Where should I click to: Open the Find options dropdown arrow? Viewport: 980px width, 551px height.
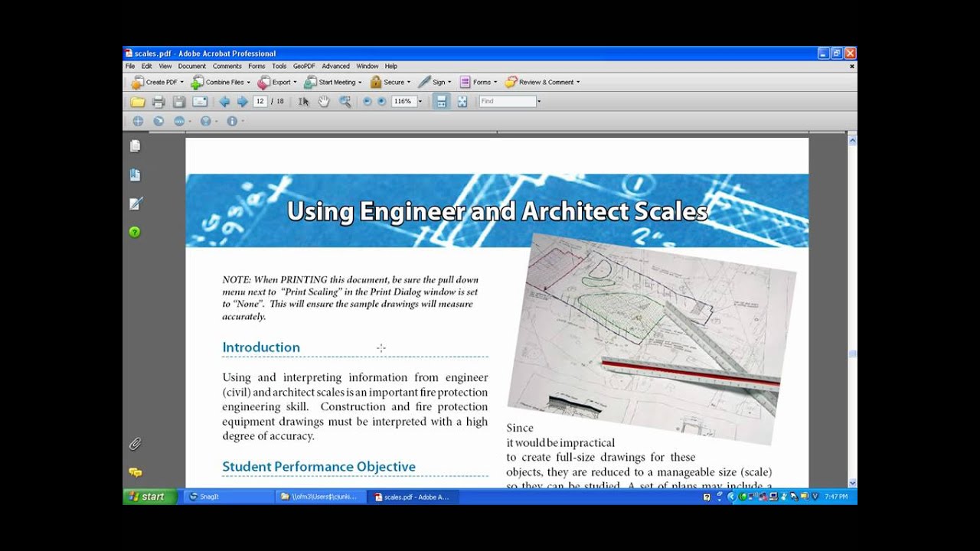(539, 102)
